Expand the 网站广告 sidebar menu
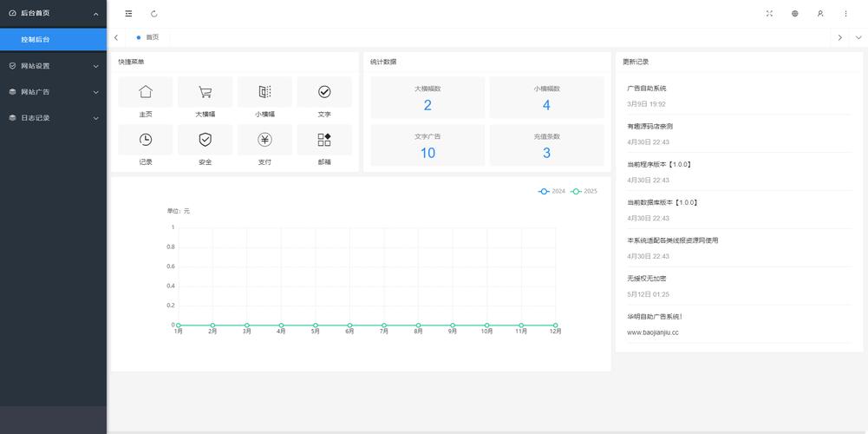The image size is (868, 434). click(53, 92)
